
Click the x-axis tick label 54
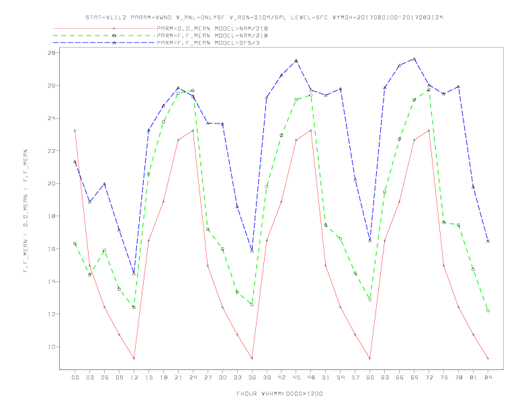coord(341,377)
